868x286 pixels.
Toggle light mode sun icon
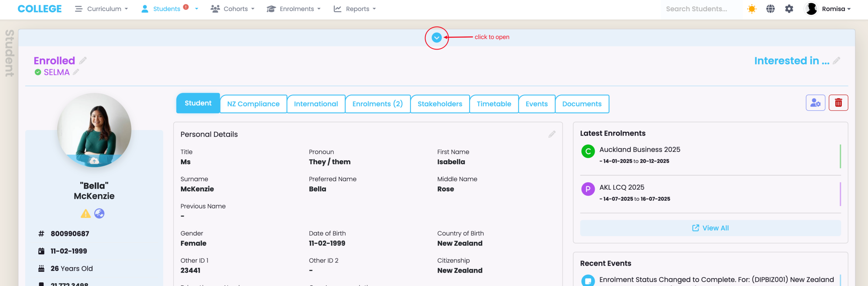tap(752, 9)
